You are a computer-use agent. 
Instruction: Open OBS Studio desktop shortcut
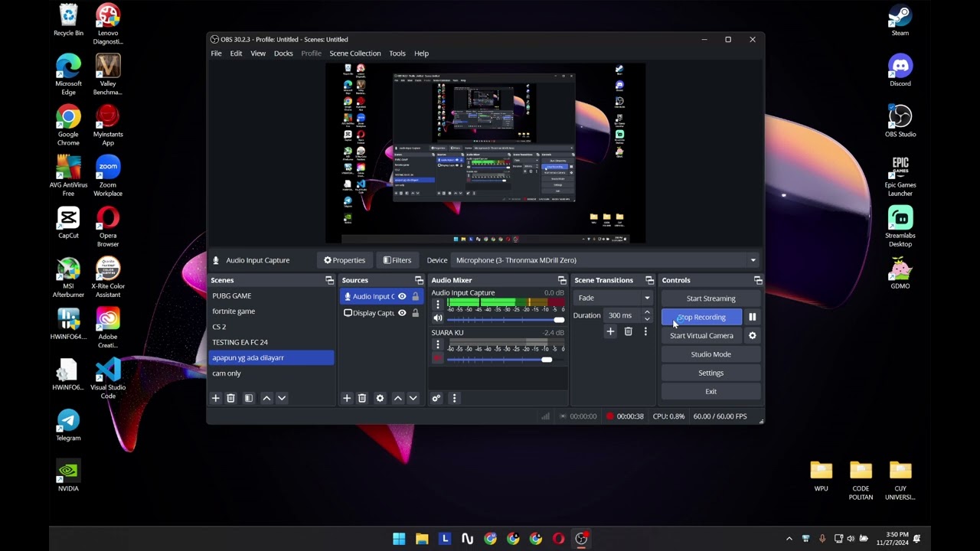coord(900,122)
